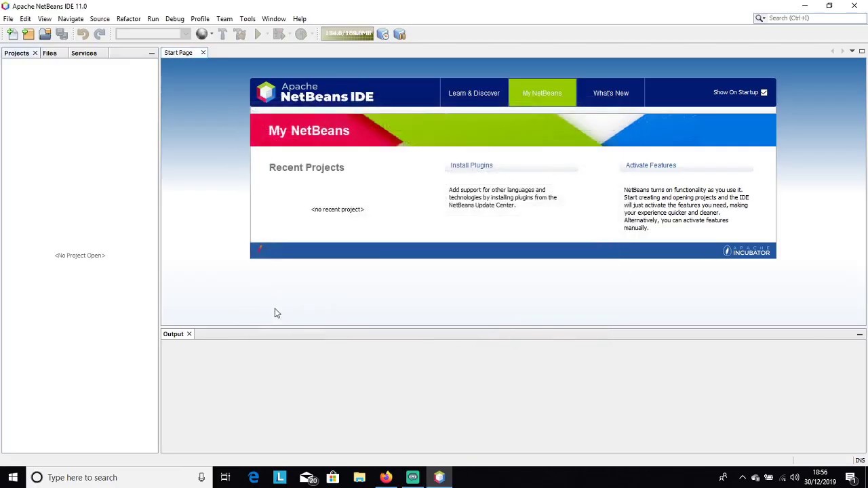
Task: Open File Explorer from taskbar
Action: point(359,477)
